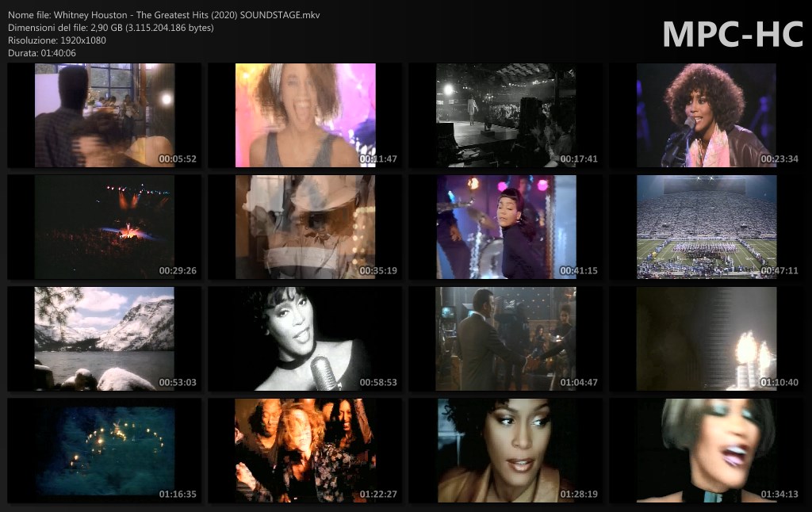Image resolution: width=812 pixels, height=512 pixels.
Task: Open the final thumbnail at 01:34:13
Action: 706,450
